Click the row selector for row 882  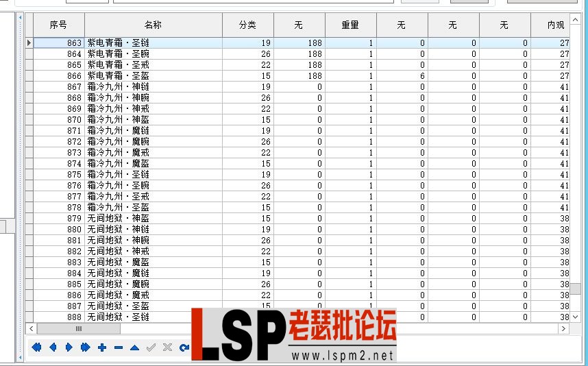(x=29, y=252)
